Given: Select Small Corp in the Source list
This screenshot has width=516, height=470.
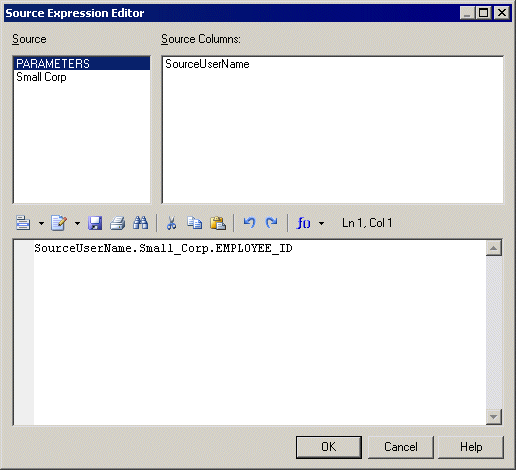Looking at the screenshot, I should pyautogui.click(x=41, y=77).
